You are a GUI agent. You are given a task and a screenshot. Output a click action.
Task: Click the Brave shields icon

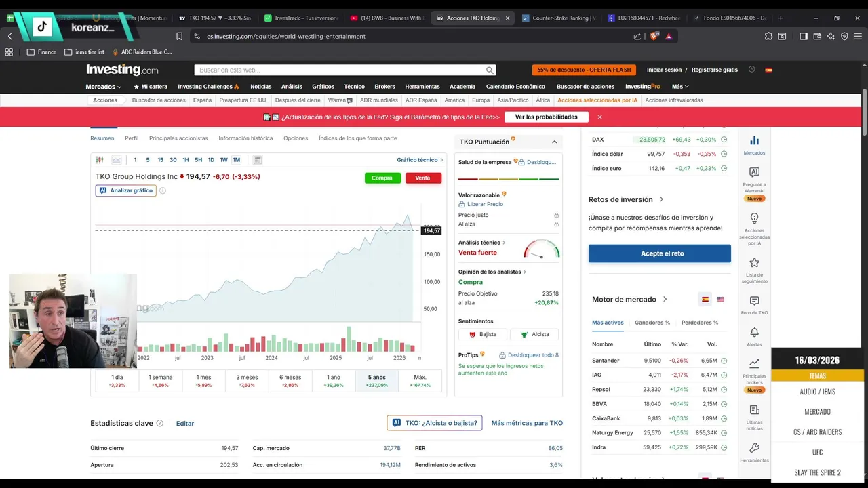click(654, 36)
